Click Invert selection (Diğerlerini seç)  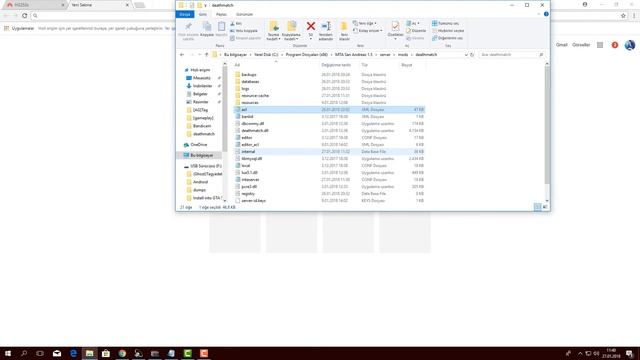click(x=447, y=38)
